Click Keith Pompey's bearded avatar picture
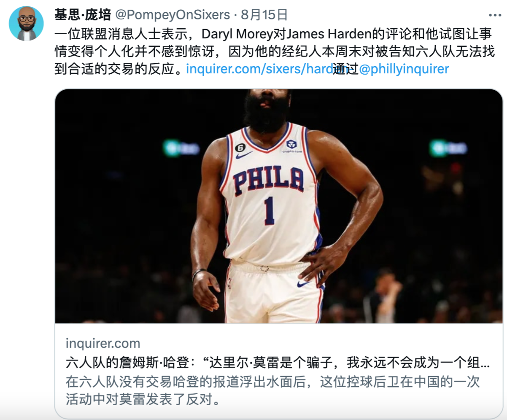507x420 pixels. pos(26,24)
